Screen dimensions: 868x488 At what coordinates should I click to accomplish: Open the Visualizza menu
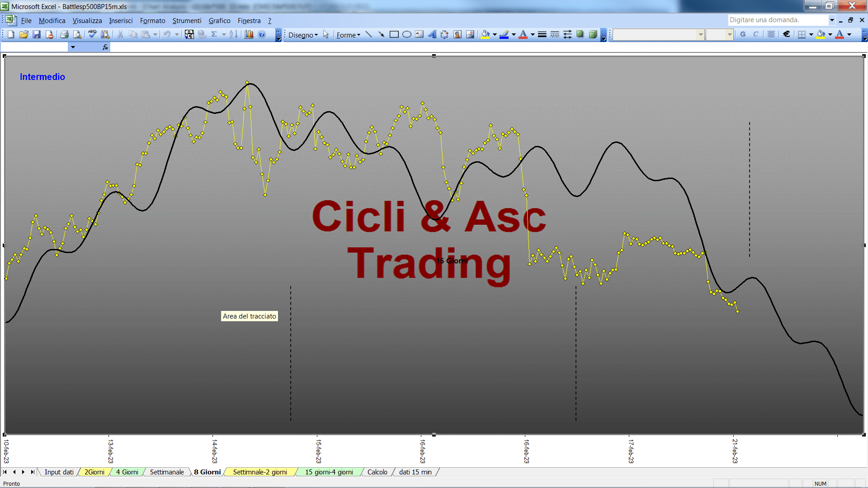click(x=87, y=20)
